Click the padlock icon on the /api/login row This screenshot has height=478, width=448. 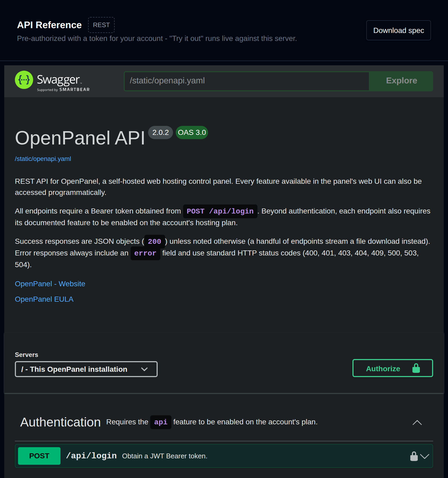414,456
